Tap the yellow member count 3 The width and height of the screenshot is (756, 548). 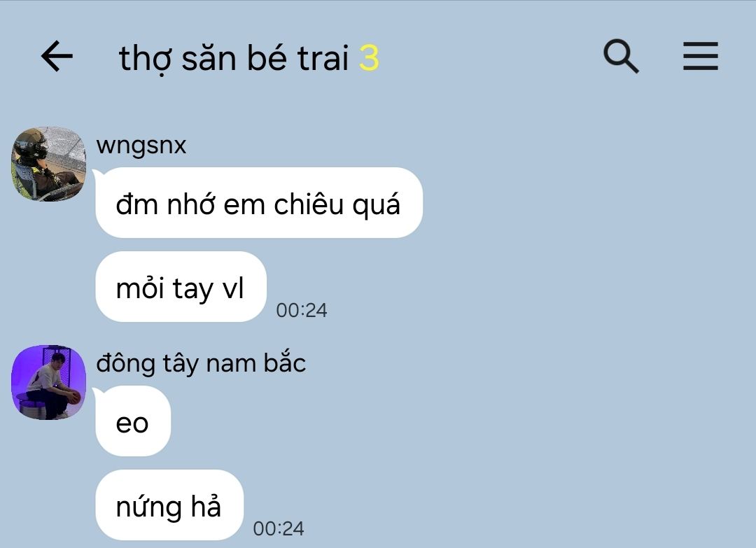point(370,58)
